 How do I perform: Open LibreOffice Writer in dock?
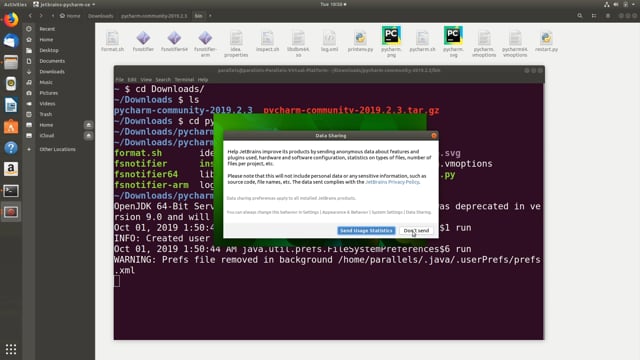(11, 105)
